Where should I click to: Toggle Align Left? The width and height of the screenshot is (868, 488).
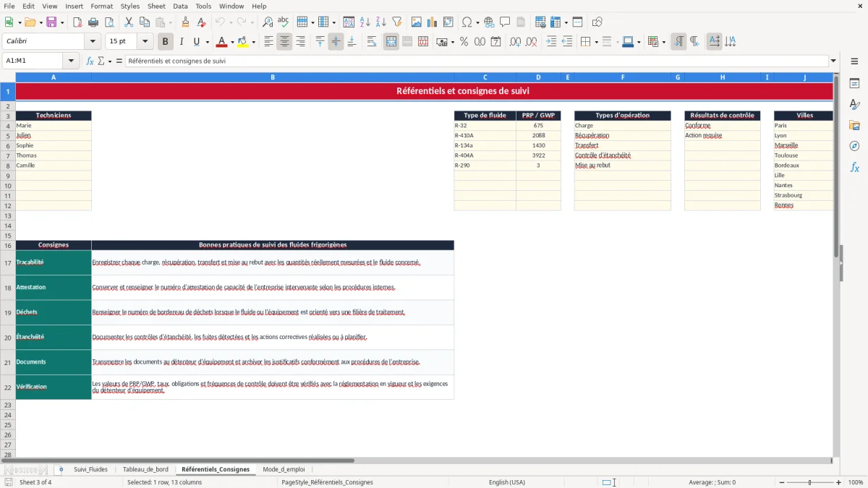click(268, 42)
